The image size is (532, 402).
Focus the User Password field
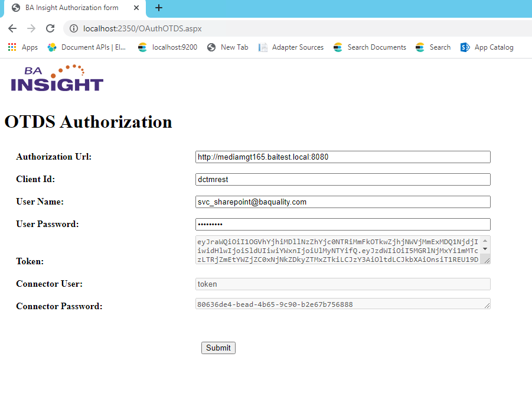click(342, 224)
